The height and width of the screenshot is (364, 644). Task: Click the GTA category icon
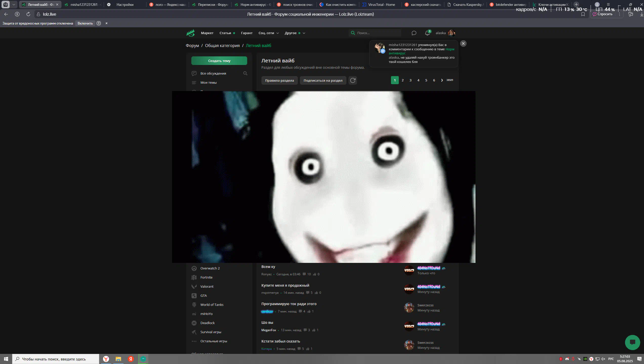pyautogui.click(x=194, y=295)
